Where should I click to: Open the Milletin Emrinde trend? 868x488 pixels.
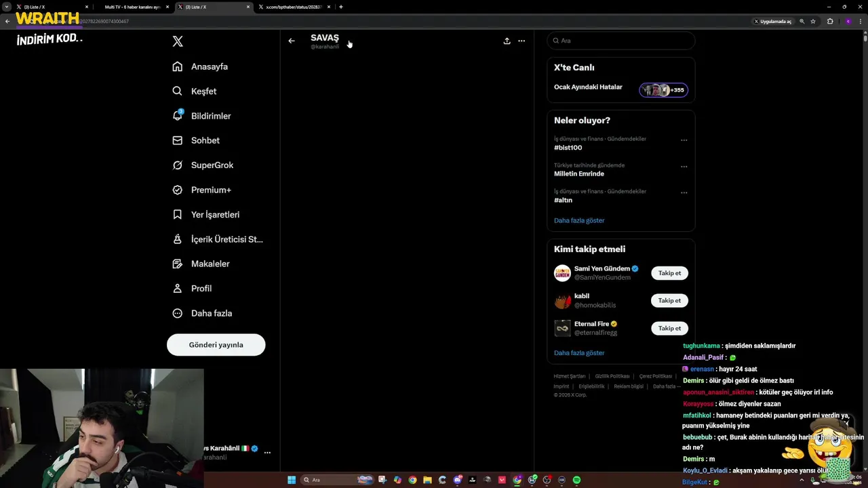click(x=578, y=174)
